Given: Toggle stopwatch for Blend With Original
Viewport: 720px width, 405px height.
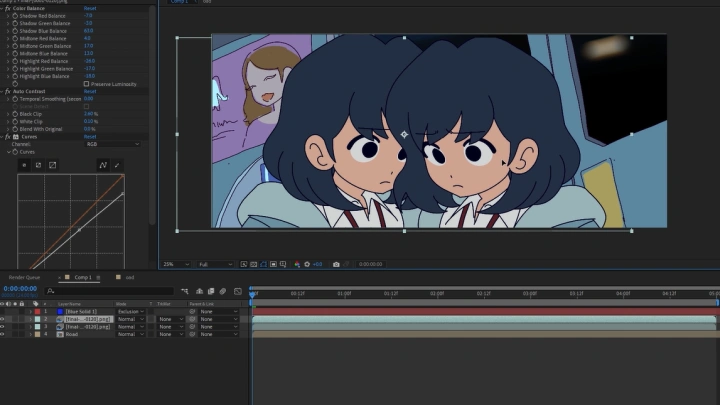Looking at the screenshot, I should click(15, 129).
